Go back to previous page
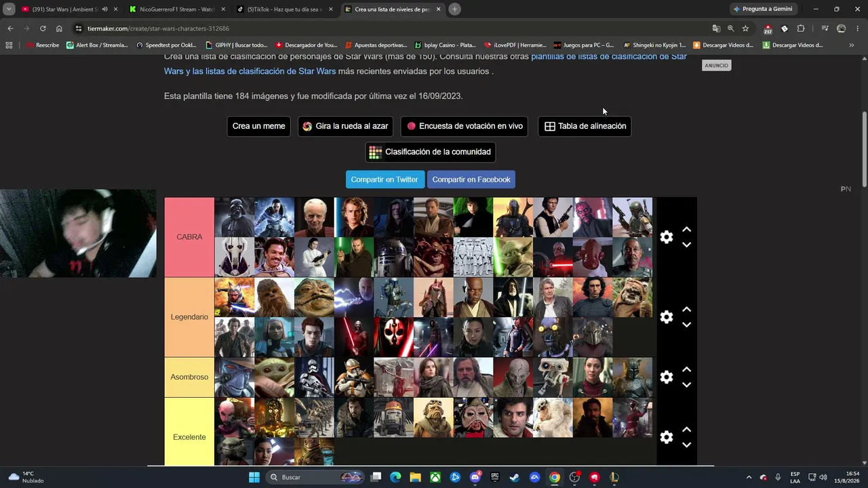The image size is (868, 488). pos(10,28)
